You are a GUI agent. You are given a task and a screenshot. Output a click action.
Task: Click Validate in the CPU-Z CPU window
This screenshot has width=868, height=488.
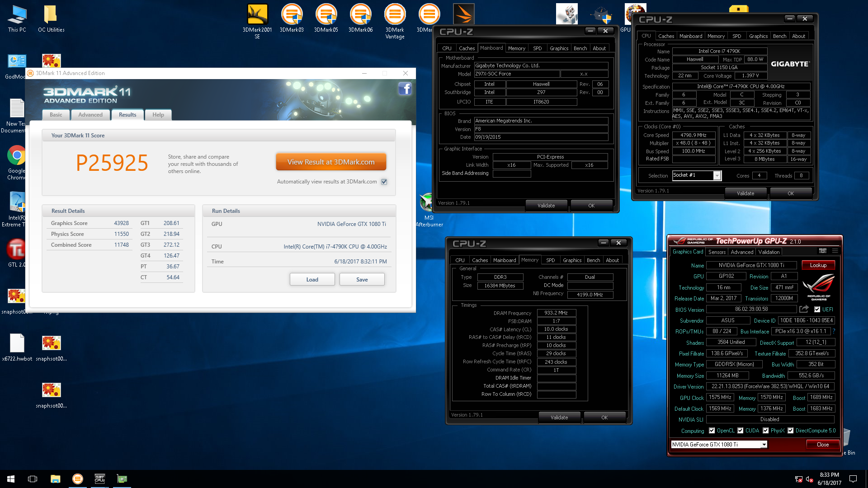(x=745, y=193)
